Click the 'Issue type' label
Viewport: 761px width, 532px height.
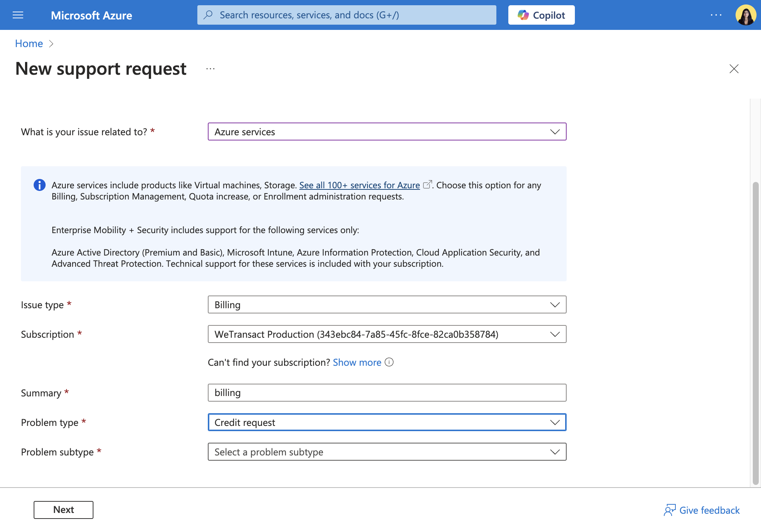click(42, 305)
